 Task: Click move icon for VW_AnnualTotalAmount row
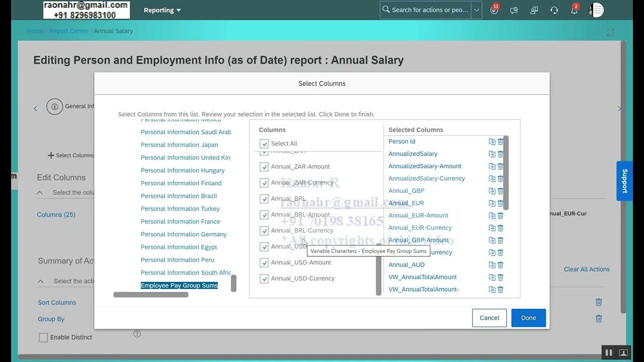(x=492, y=277)
